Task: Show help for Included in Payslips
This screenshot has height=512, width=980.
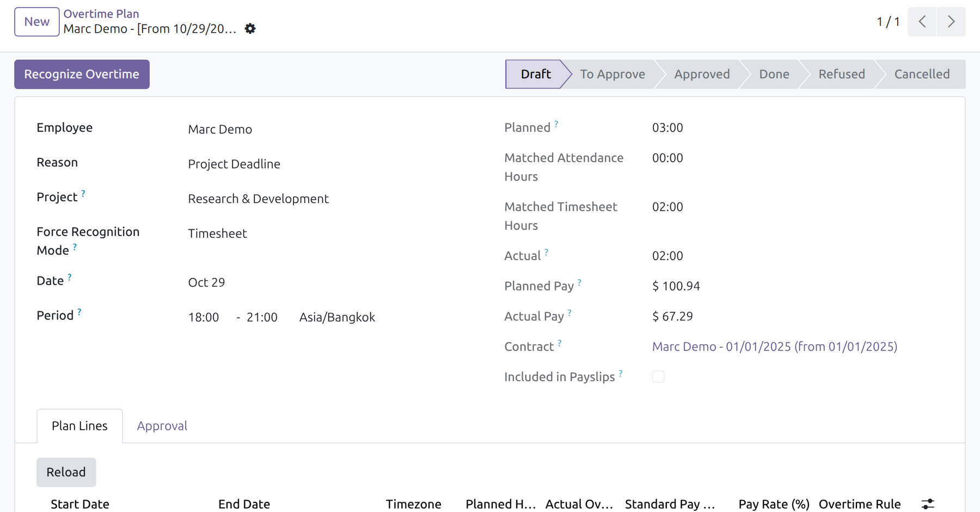Action: point(621,373)
